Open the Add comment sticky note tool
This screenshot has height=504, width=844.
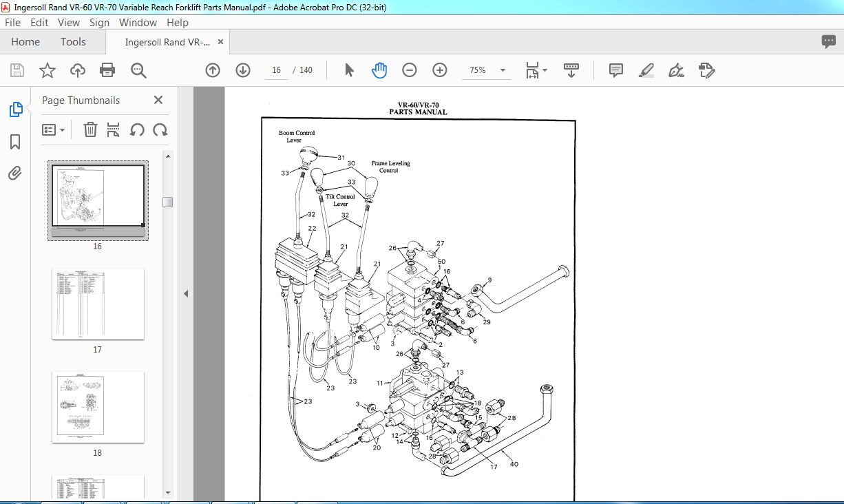616,70
